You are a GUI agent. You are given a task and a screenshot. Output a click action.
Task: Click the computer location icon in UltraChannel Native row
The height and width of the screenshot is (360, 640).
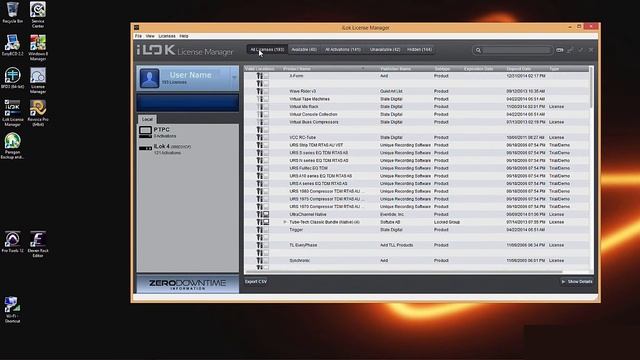266,214
